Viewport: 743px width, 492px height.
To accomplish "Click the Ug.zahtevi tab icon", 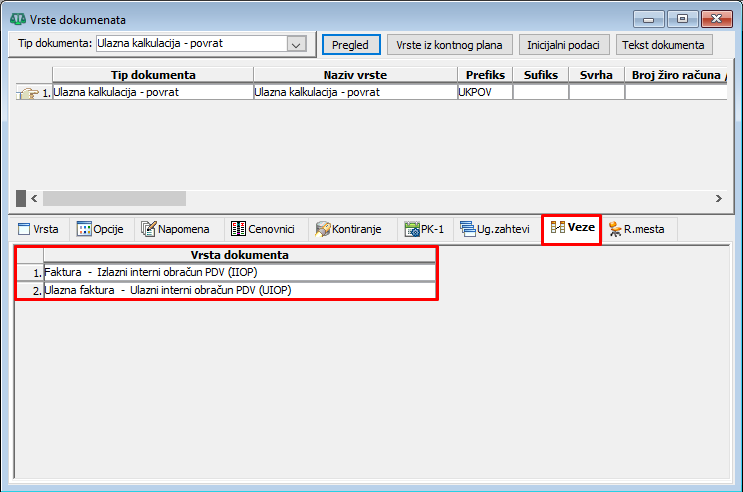I will 467,230.
